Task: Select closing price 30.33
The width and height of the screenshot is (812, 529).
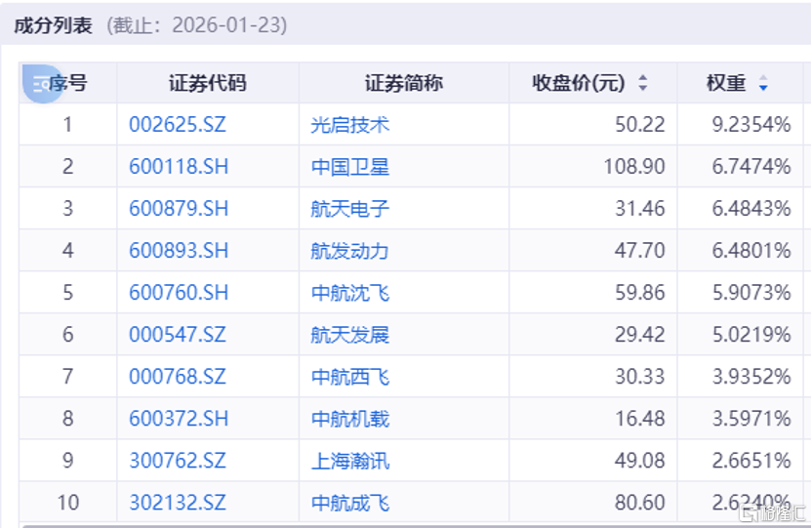Action: click(x=640, y=377)
